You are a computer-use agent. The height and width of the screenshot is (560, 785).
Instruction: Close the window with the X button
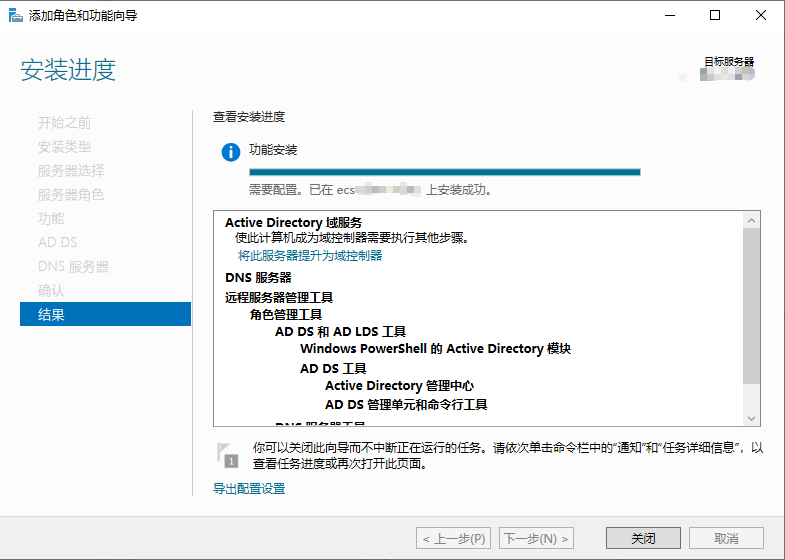[760, 16]
